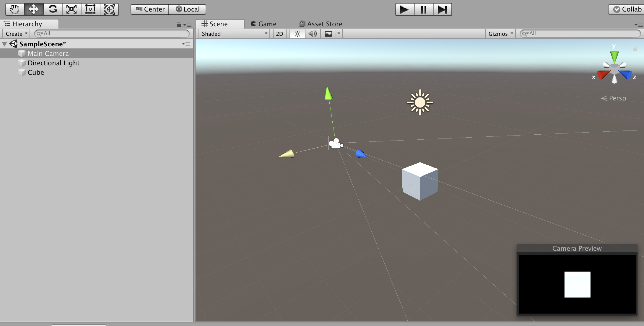Mute scene audio toggle
Image resolution: width=644 pixels, height=326 pixels.
point(312,34)
